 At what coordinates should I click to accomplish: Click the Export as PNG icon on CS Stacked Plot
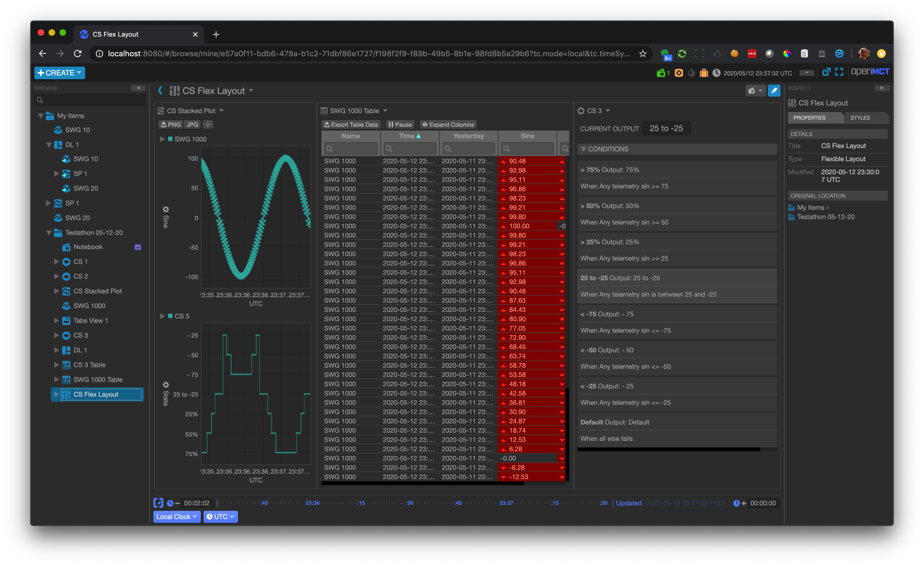coord(171,124)
